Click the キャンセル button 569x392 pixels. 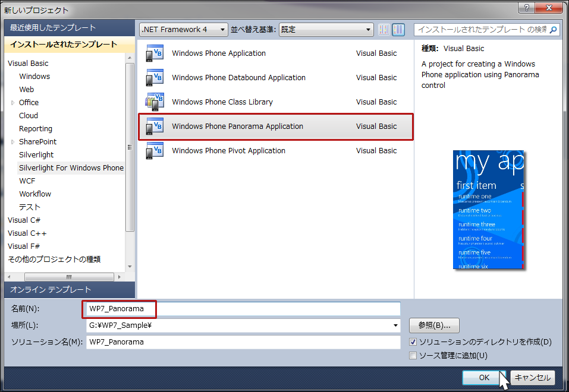tap(532, 378)
